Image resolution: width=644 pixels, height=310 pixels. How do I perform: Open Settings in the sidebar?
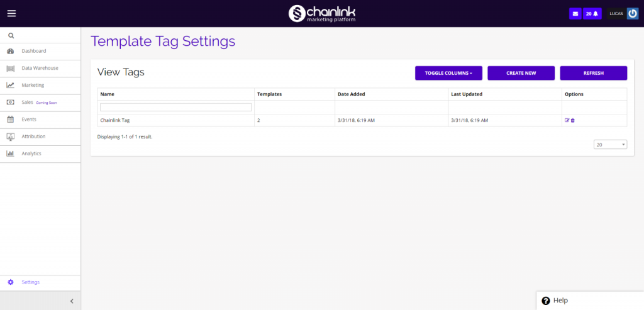pyautogui.click(x=40, y=282)
